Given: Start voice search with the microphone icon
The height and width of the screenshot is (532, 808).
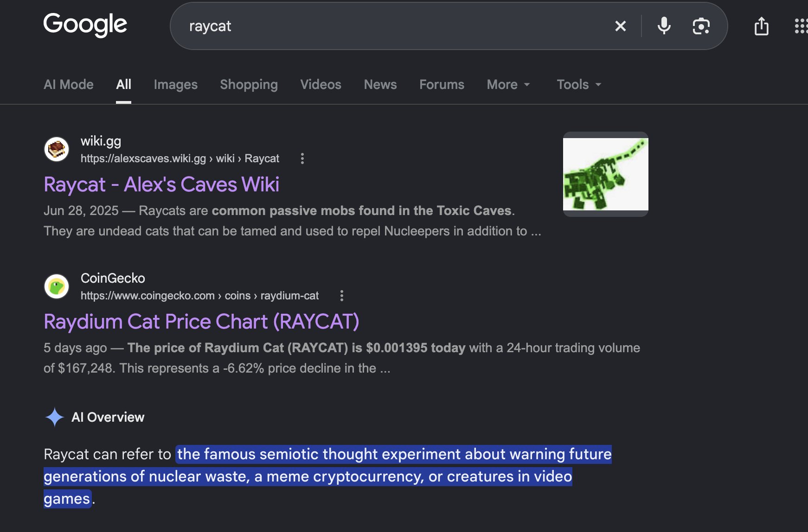Looking at the screenshot, I should 664,26.
